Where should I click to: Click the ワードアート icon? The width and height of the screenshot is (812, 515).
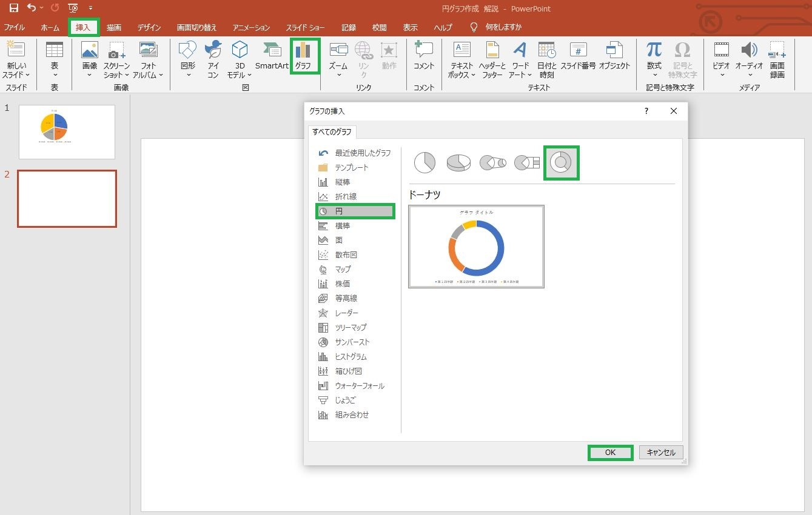(520, 50)
